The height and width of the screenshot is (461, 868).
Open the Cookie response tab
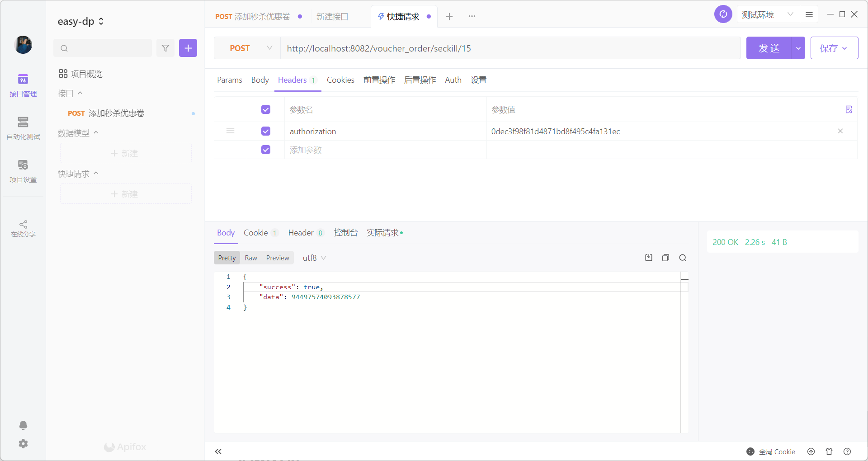pos(256,233)
